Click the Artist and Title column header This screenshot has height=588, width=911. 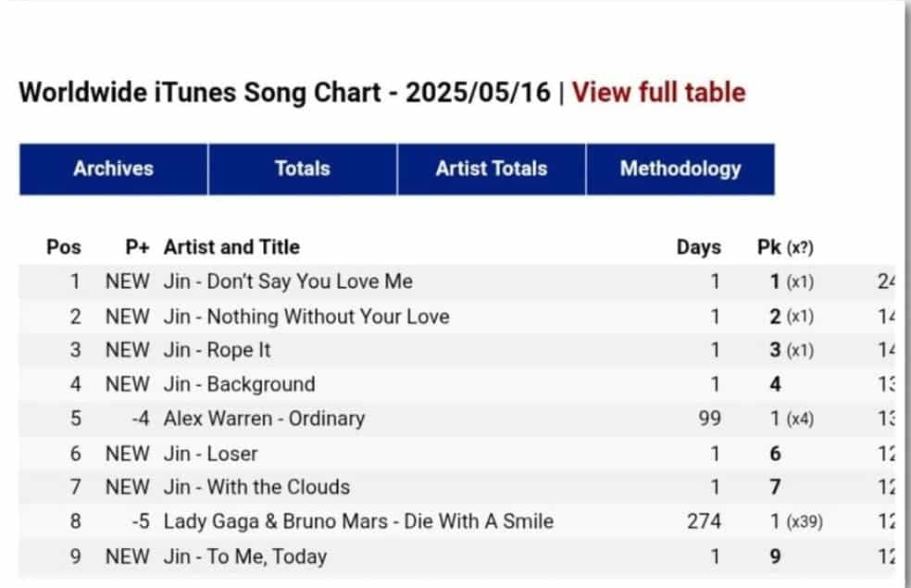pos(231,247)
